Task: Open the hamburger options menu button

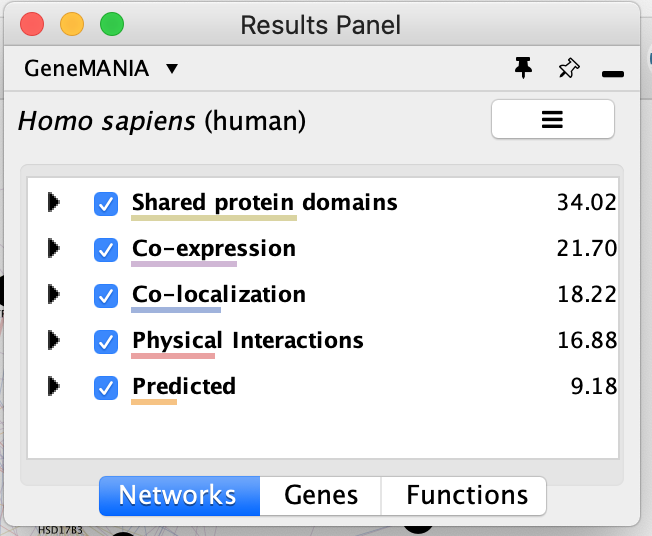Action: (x=552, y=120)
